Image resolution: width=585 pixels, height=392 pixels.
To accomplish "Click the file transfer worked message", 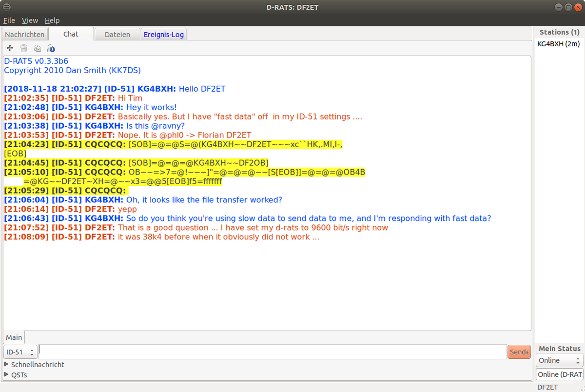I will point(143,200).
